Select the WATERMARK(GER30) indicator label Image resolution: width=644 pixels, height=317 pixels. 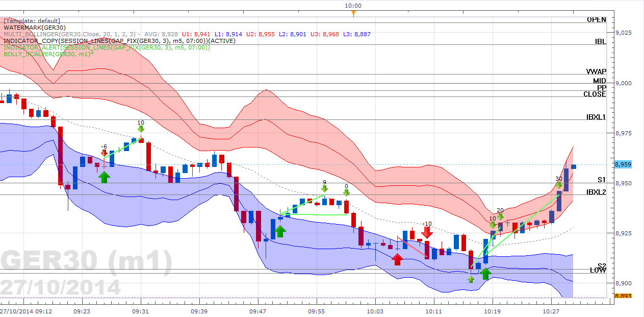point(34,28)
